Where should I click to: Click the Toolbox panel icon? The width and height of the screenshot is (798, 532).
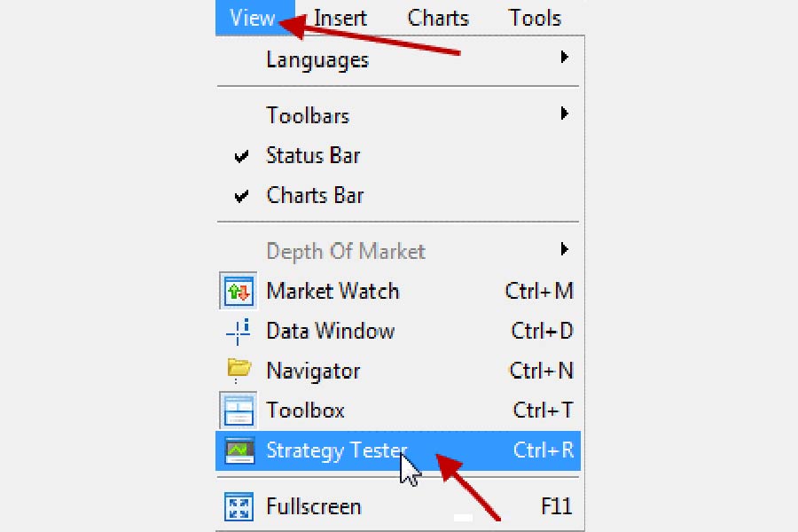238,411
